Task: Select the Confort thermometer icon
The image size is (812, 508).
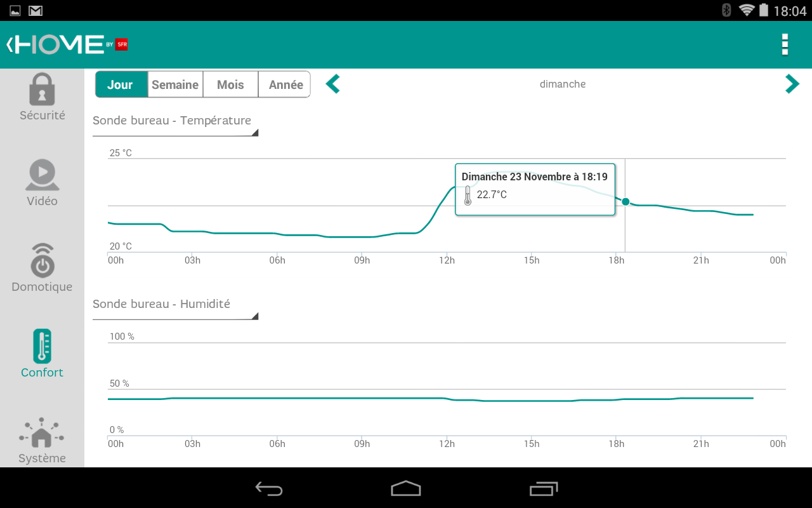Action: (x=42, y=352)
